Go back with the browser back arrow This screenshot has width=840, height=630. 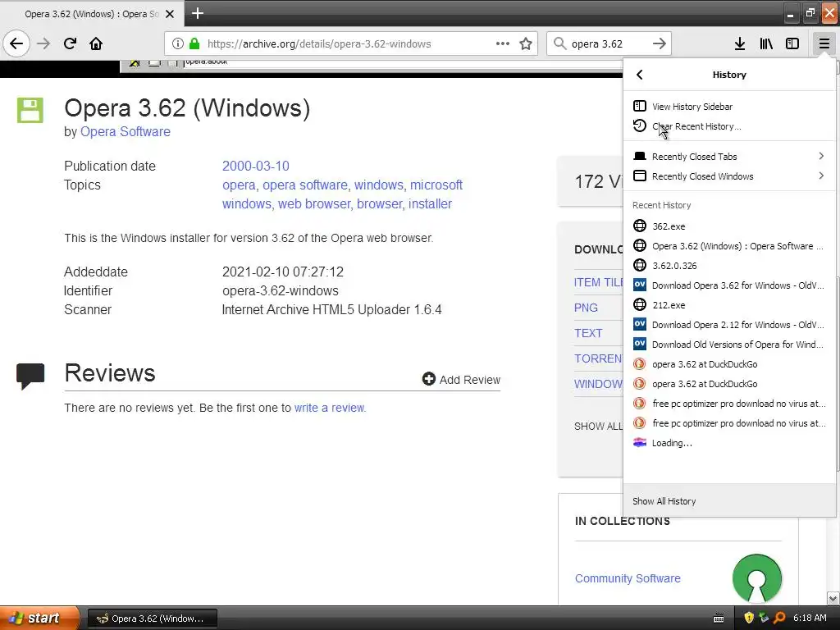(16, 43)
